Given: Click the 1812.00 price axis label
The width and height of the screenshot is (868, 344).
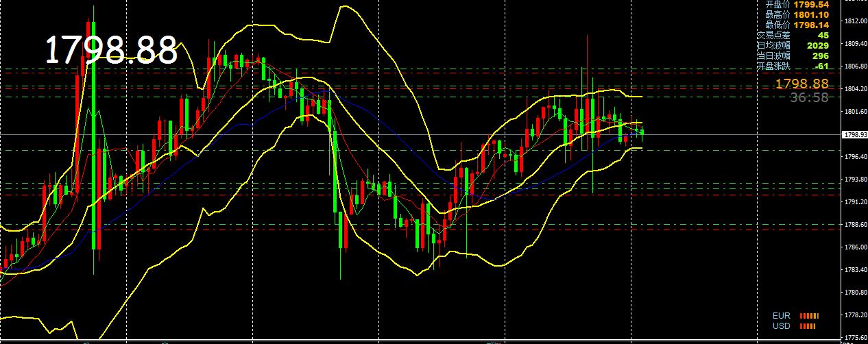Looking at the screenshot, I should click(x=857, y=21).
